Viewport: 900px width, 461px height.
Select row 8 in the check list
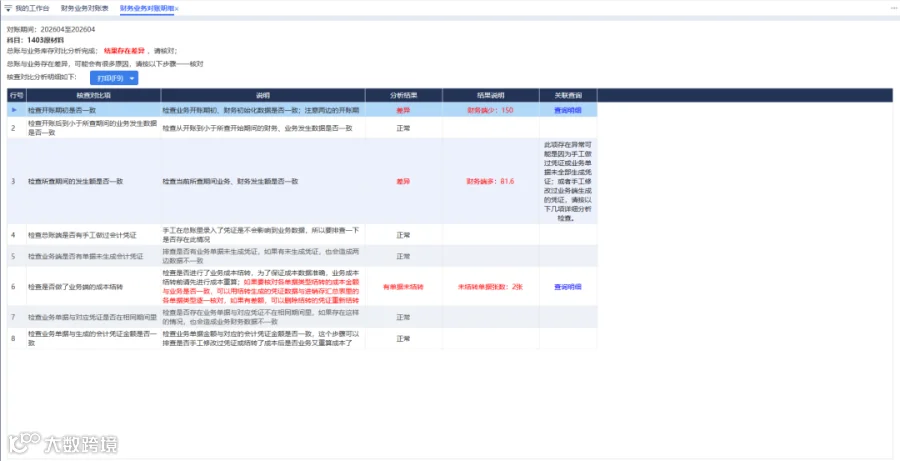point(302,339)
